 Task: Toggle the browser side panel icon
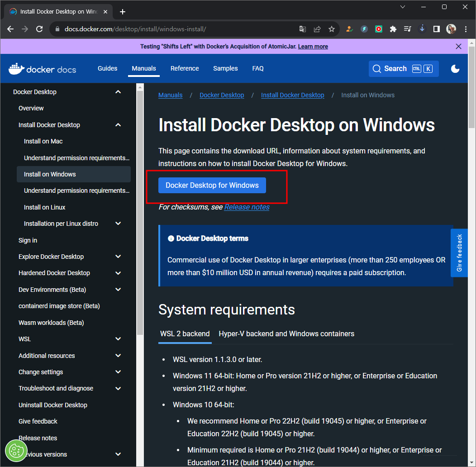(437, 29)
